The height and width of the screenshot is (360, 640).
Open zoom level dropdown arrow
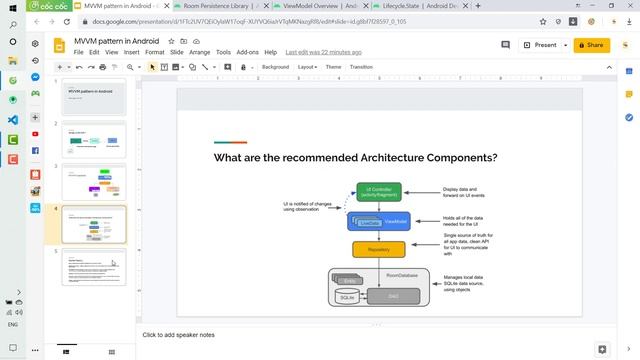pos(139,67)
